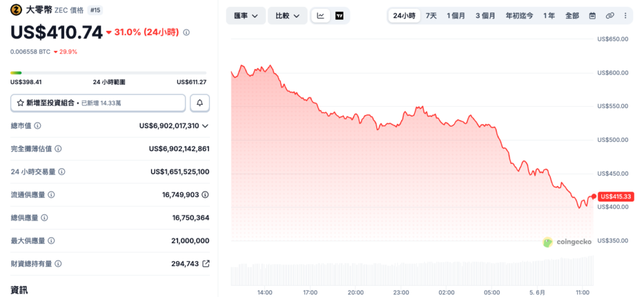Click the CoinGecko logo on chart
Viewport: 644px width, 297px height.
pos(567,242)
